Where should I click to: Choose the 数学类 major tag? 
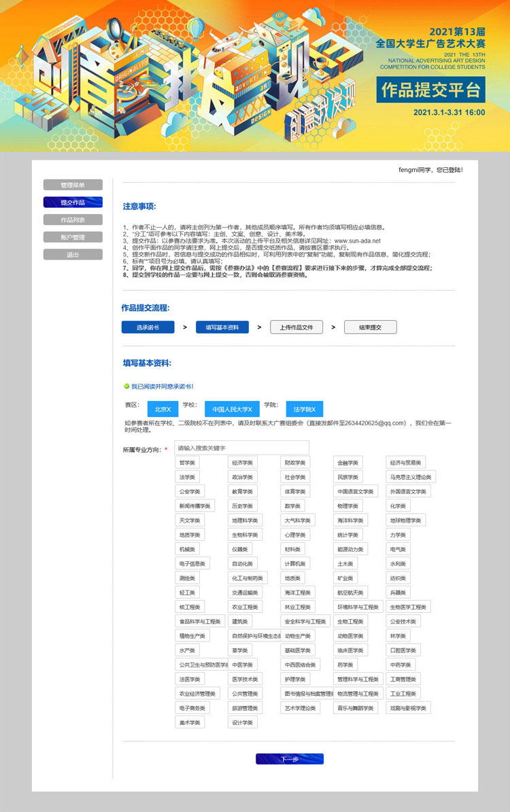(x=293, y=506)
